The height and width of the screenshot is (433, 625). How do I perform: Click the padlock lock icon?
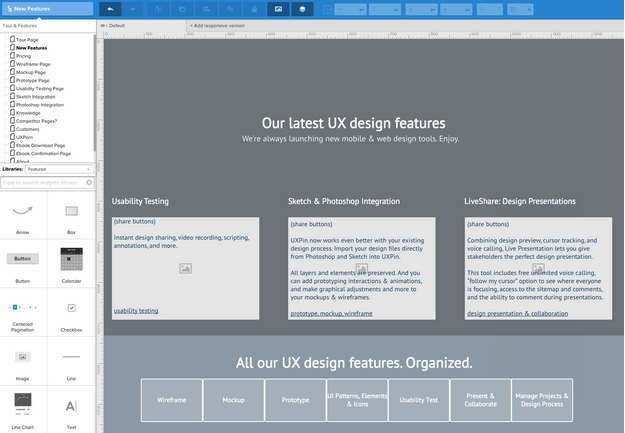254,9
